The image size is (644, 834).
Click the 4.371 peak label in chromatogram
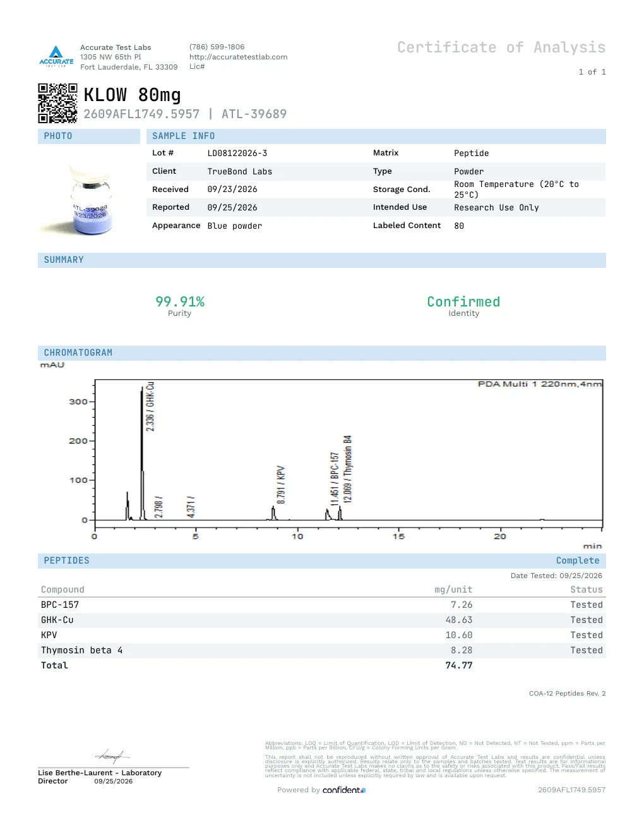[191, 507]
